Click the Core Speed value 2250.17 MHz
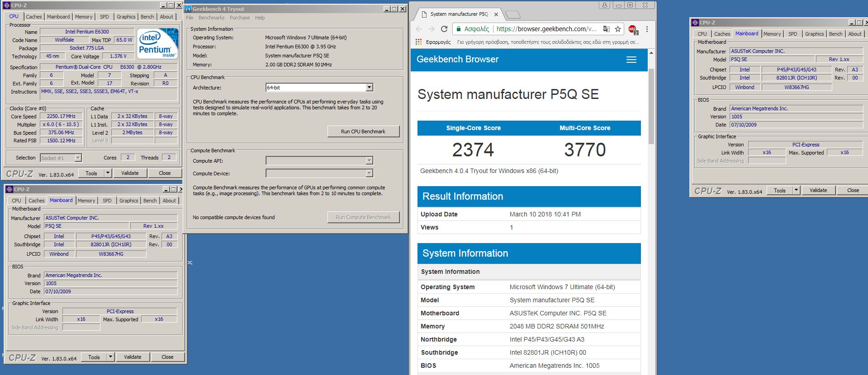Image resolution: width=868 pixels, height=375 pixels. point(61,116)
